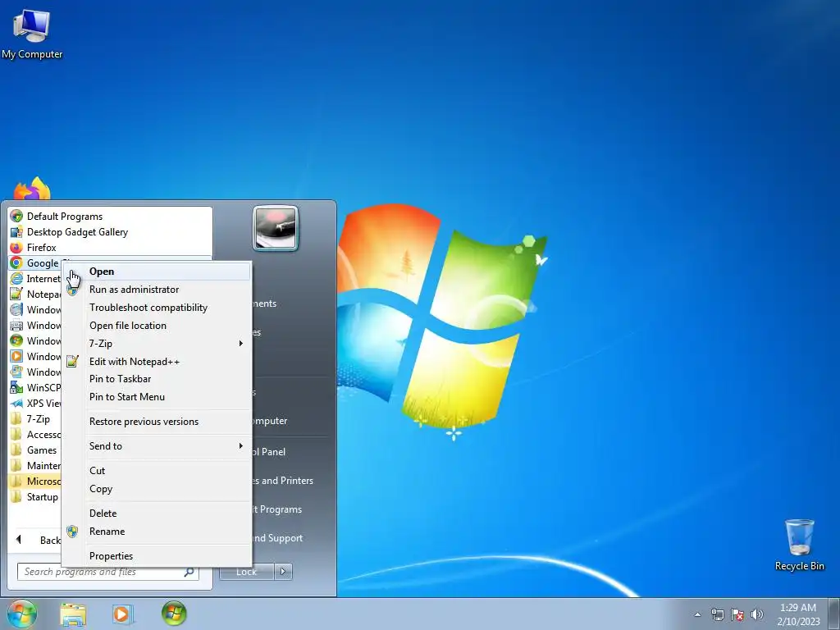Click the Google Chrome icon in the Start menu
Viewport: 840px width, 630px height.
(16, 263)
